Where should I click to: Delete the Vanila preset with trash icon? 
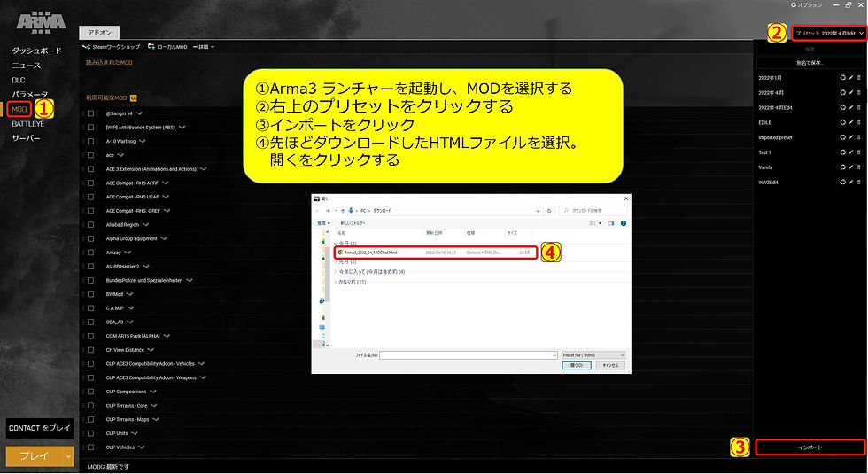pos(859,167)
